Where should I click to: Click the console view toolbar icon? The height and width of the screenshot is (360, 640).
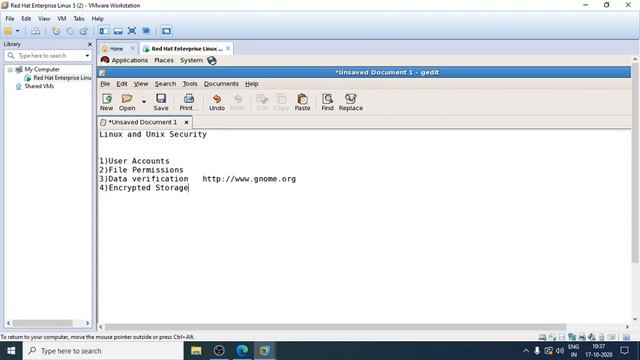point(166,31)
